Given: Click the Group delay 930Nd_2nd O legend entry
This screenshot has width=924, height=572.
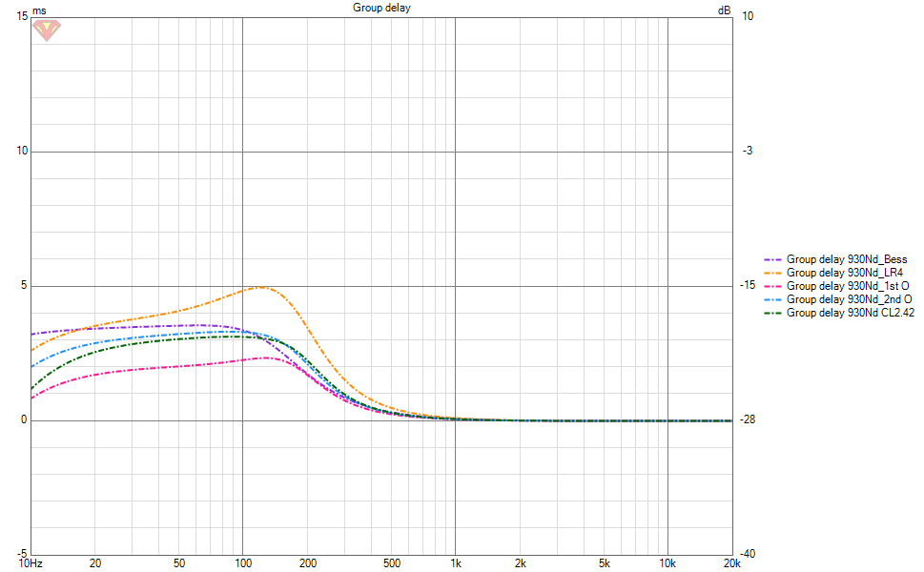Looking at the screenshot, I should click(x=837, y=300).
